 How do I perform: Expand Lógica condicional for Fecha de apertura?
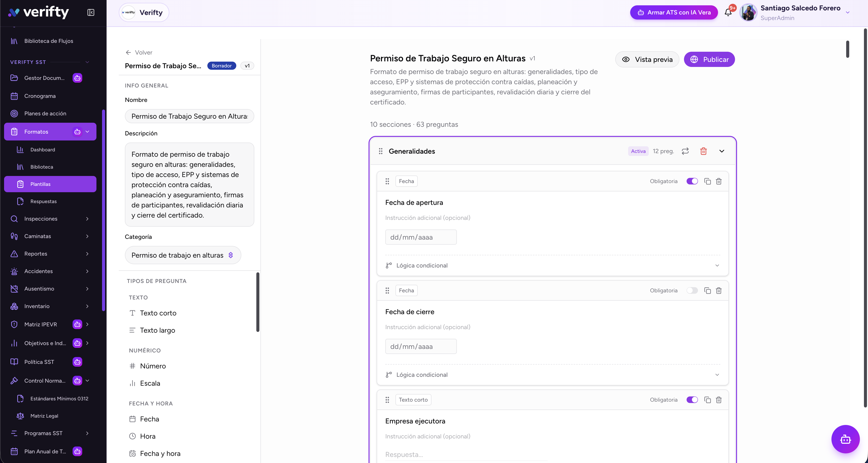(x=553, y=265)
